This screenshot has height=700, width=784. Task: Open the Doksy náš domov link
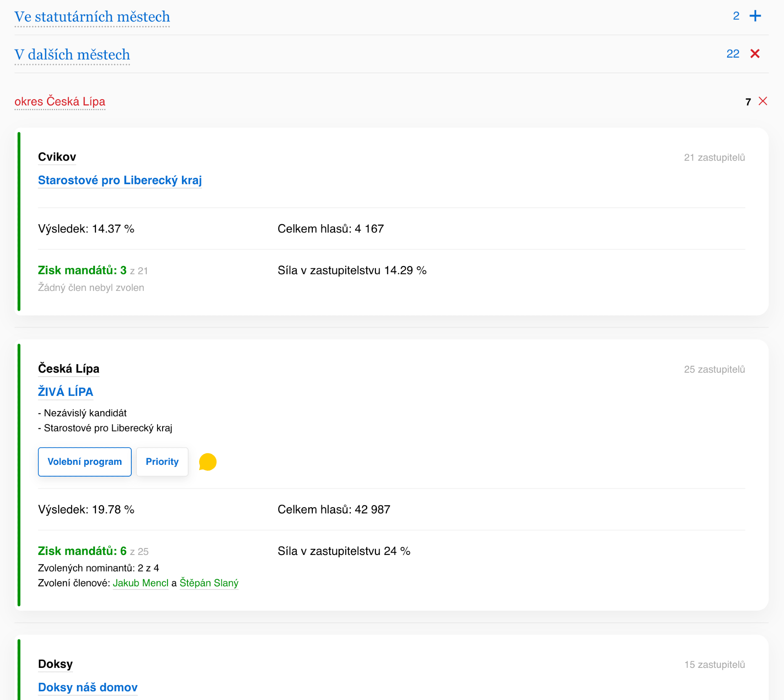point(88,687)
